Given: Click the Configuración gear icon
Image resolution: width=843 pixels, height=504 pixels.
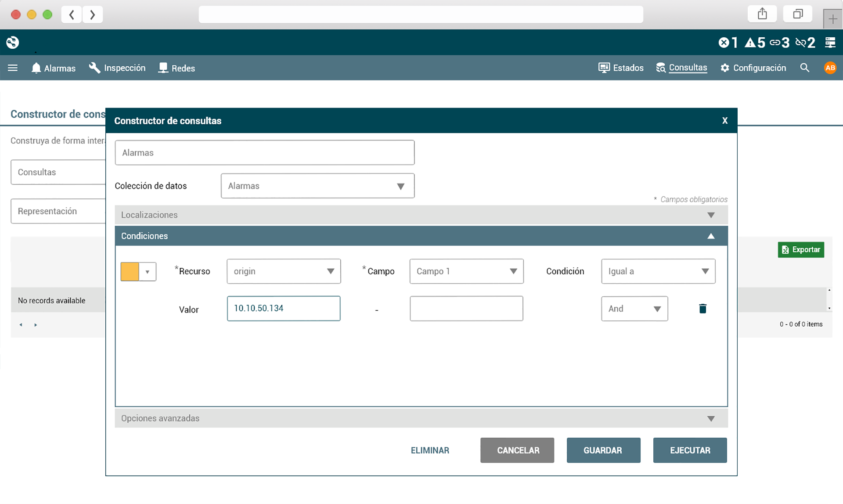Looking at the screenshot, I should click(725, 68).
